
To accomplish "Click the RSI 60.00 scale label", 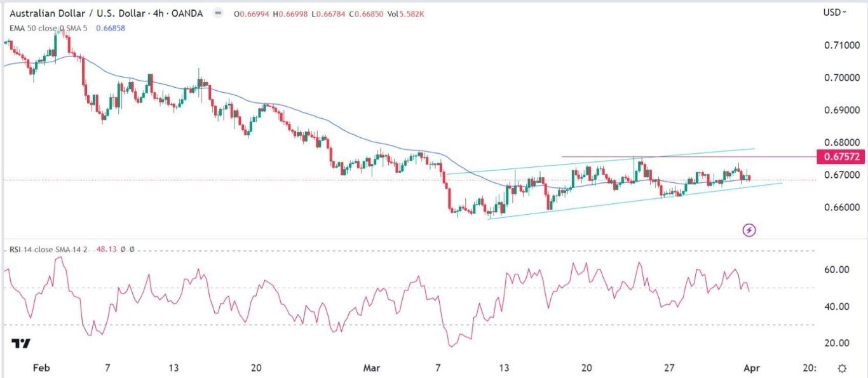I will point(837,269).
